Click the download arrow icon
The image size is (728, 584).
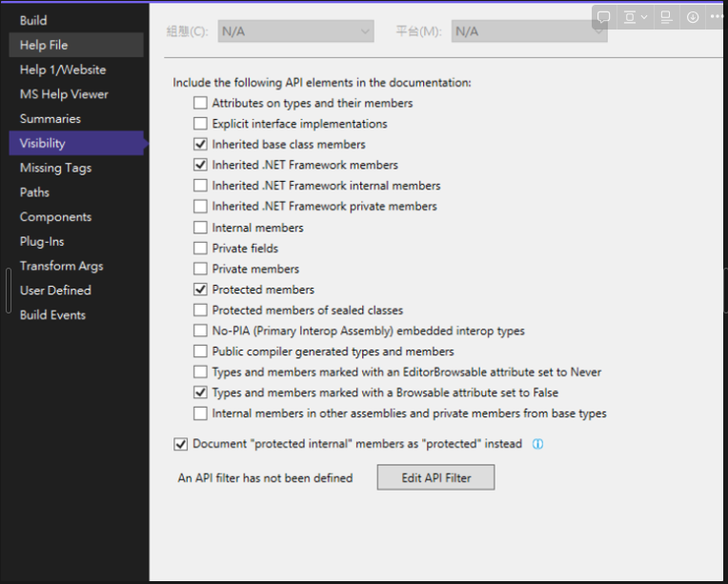(x=692, y=18)
